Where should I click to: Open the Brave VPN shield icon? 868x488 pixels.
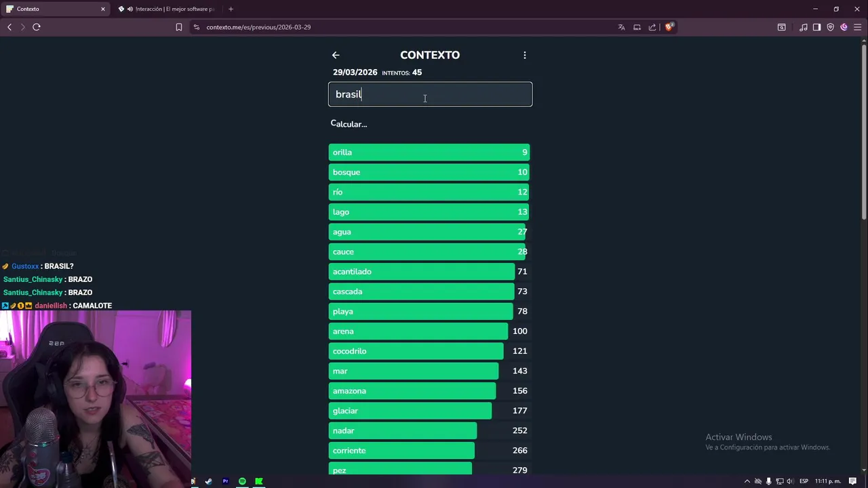pos(830,27)
